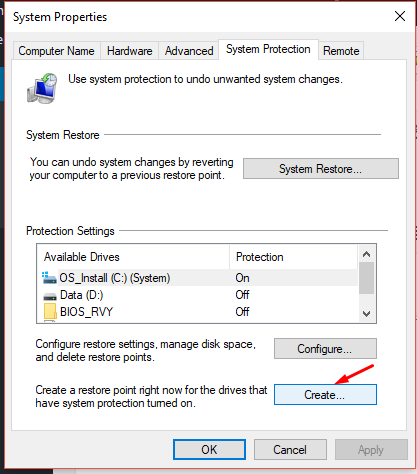Click the OS_Install C: drive icon
The image size is (417, 474).
(x=49, y=278)
